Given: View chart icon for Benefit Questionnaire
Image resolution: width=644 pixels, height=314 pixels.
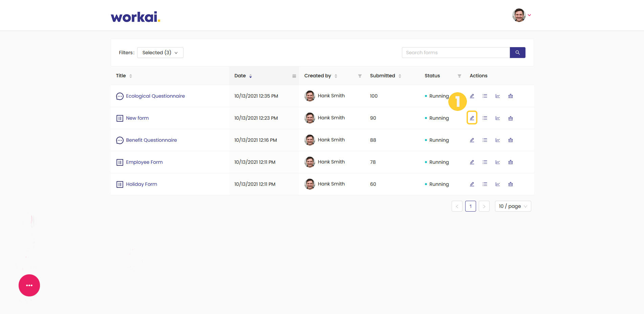Looking at the screenshot, I should [x=498, y=140].
